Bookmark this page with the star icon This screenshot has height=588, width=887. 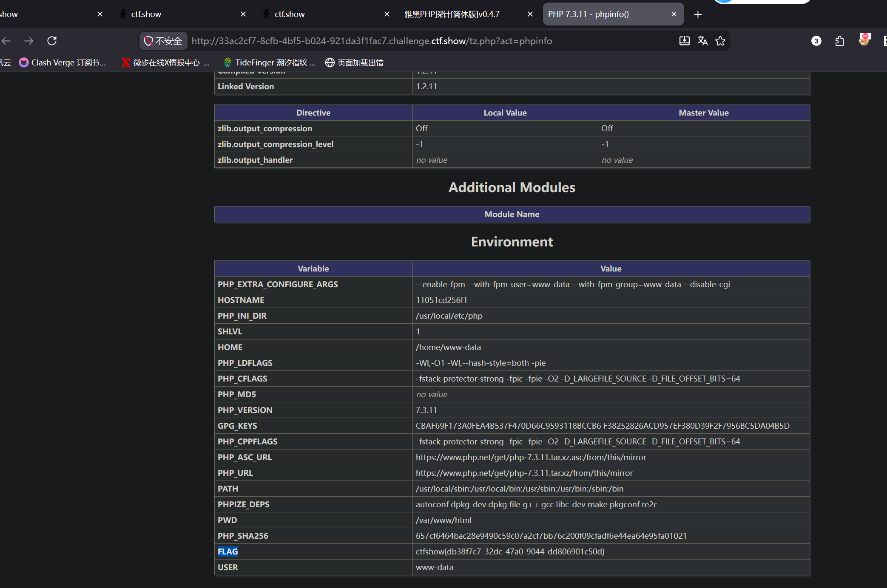(x=720, y=41)
